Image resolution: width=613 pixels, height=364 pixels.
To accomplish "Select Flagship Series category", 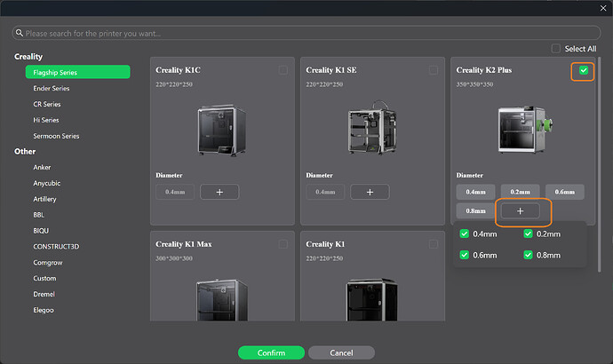I will click(x=78, y=72).
